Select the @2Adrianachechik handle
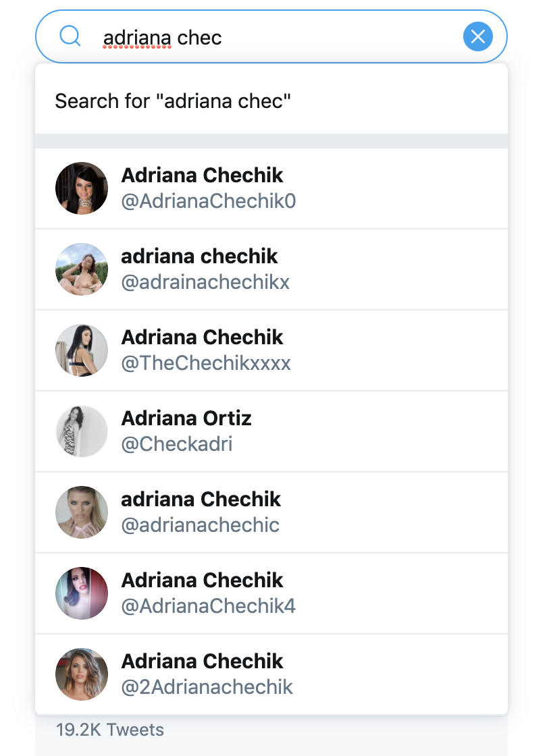The image size is (551, 756). pyautogui.click(x=207, y=687)
